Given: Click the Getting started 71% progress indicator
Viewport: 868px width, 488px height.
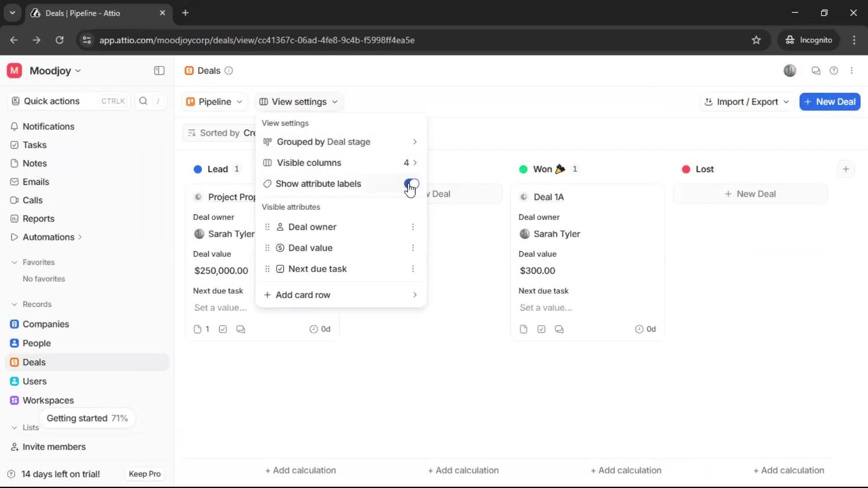Looking at the screenshot, I should point(87,418).
